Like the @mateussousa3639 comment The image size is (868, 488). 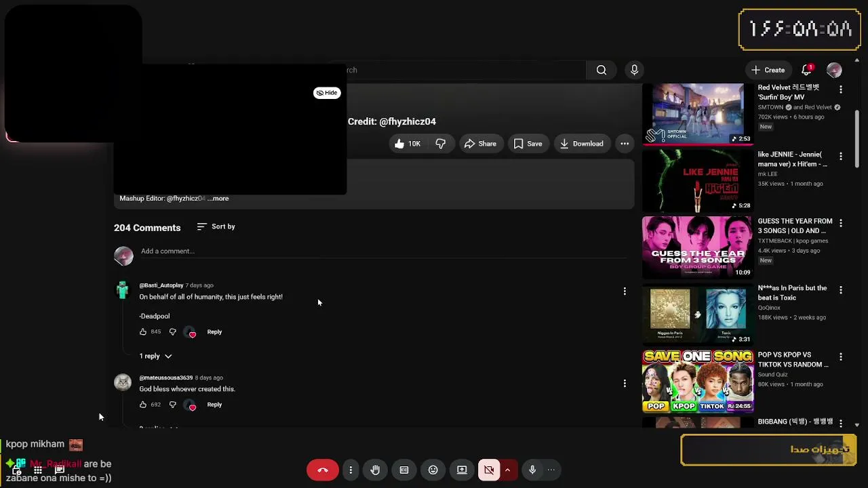click(x=143, y=405)
